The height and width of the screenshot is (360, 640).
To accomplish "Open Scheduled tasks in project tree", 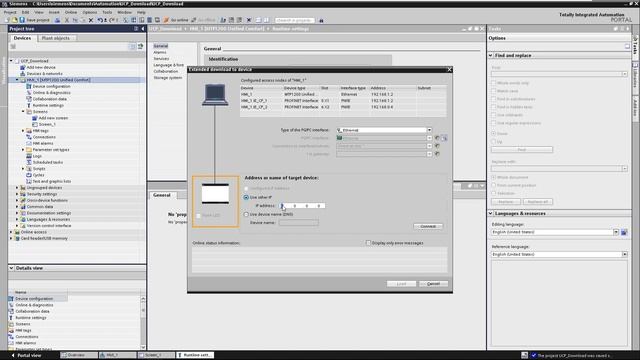I will [x=47, y=162].
